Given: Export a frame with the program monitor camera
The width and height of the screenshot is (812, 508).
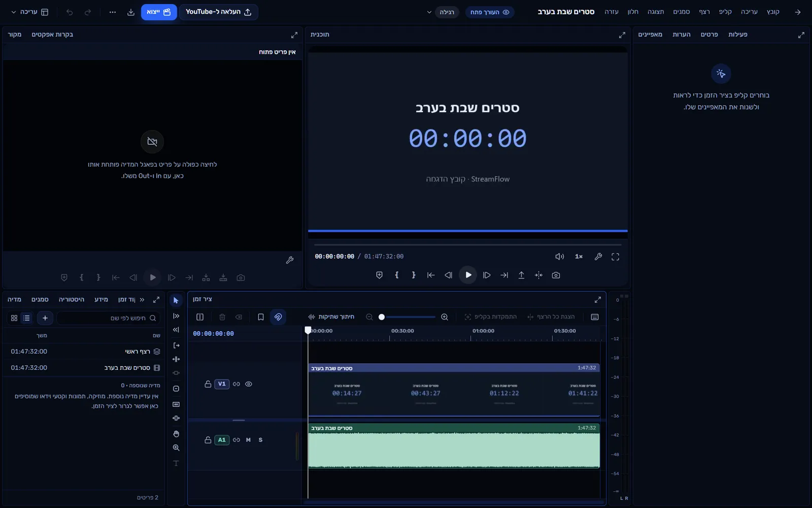Looking at the screenshot, I should pos(556,275).
